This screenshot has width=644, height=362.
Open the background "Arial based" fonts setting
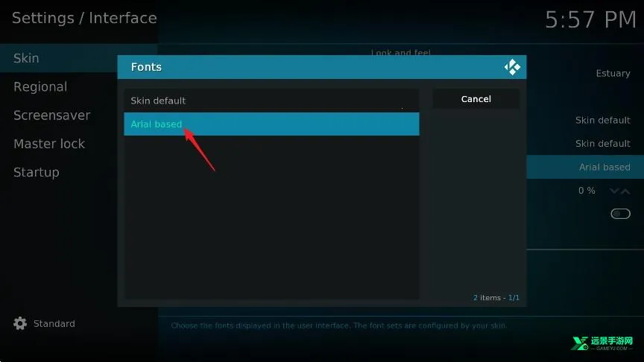click(604, 168)
